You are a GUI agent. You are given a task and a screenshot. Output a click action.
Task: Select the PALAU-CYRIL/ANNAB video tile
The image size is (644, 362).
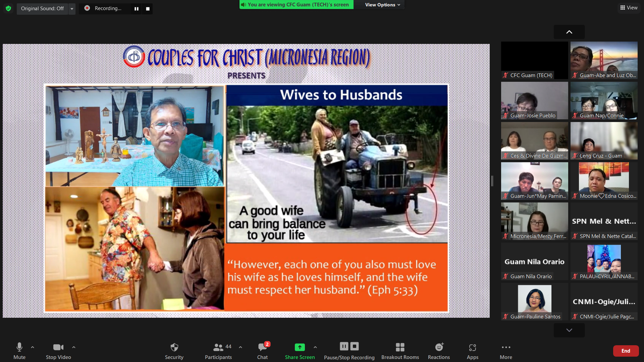point(604,261)
